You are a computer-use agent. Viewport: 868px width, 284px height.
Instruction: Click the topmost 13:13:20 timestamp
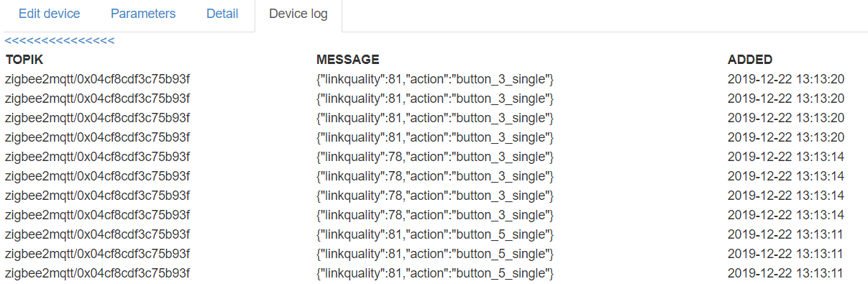786,79
